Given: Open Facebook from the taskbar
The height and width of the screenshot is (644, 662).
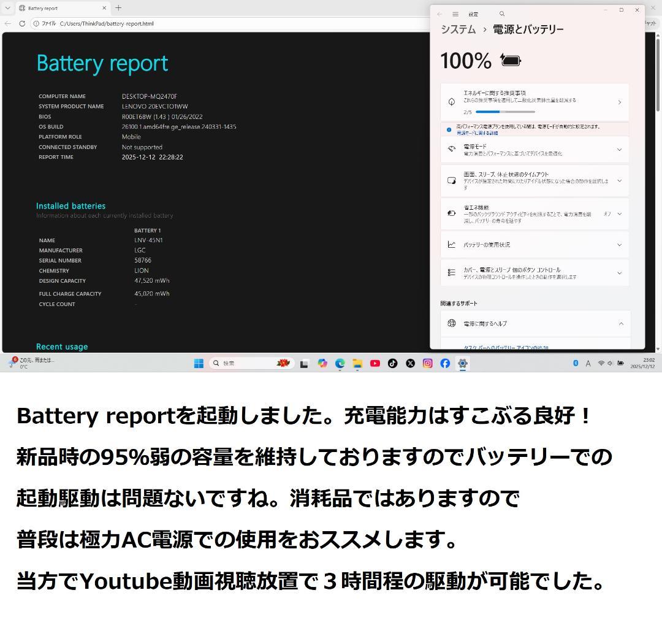Looking at the screenshot, I should click(x=444, y=363).
